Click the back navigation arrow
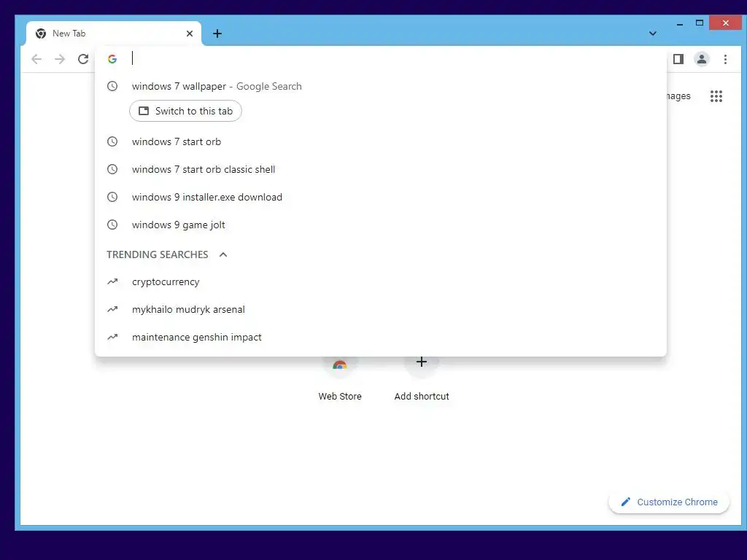 pos(36,59)
